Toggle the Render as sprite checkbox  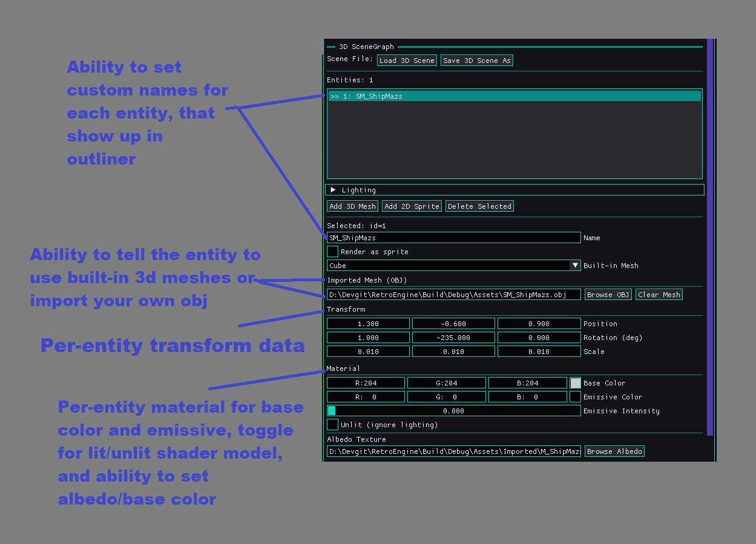(x=332, y=251)
